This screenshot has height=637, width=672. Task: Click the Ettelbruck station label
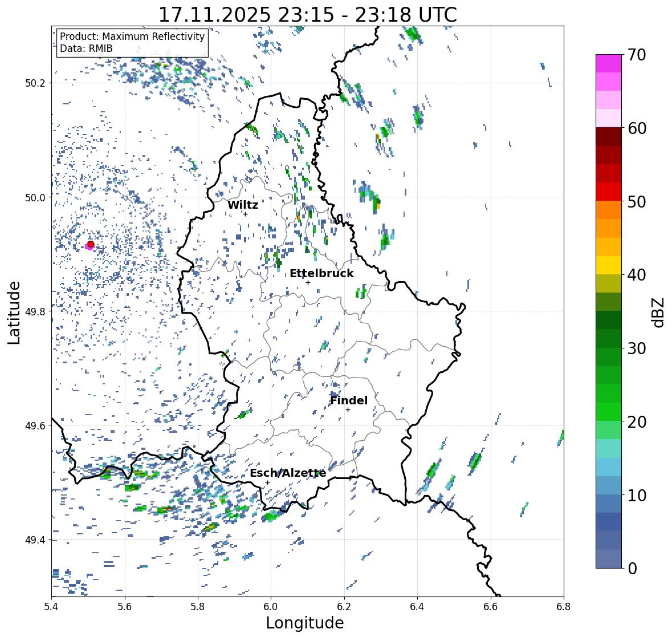321,274
